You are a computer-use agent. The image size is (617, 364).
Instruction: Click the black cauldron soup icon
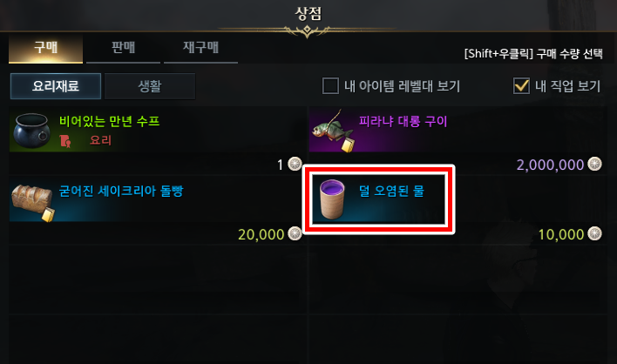click(31, 130)
